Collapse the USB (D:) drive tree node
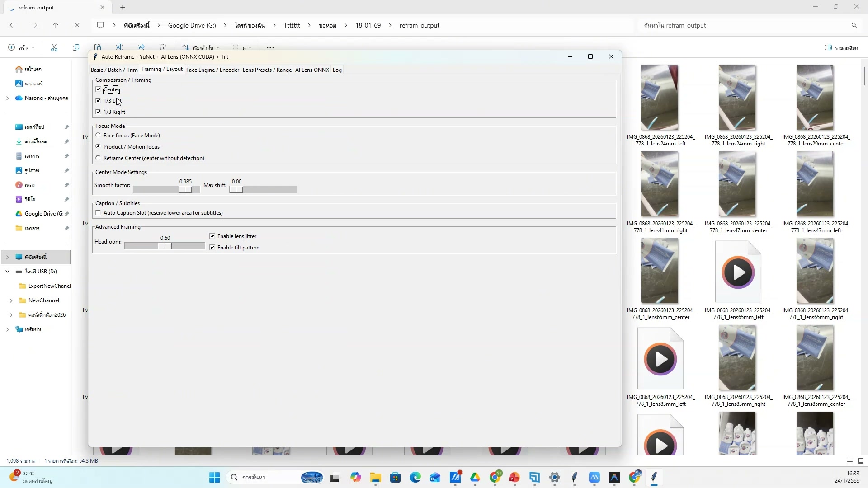Viewport: 868px width, 488px height. point(7,272)
